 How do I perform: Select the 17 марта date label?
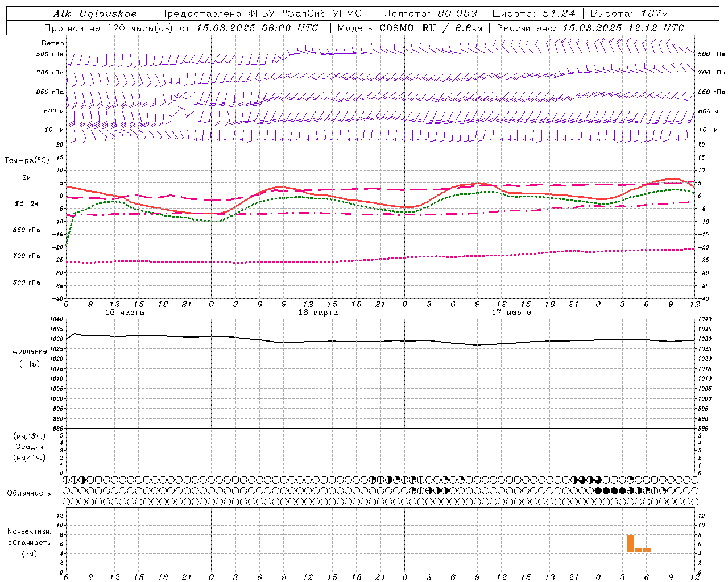click(511, 313)
